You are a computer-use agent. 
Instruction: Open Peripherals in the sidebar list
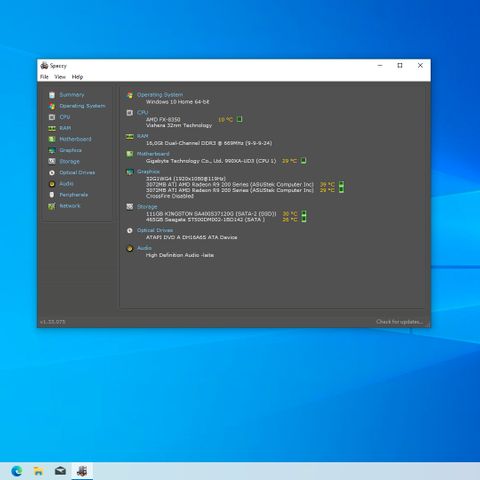click(x=74, y=195)
